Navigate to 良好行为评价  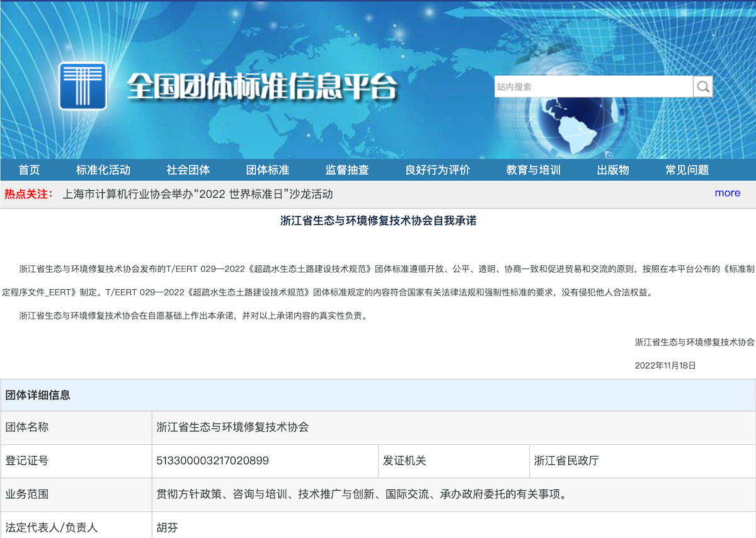pos(438,170)
